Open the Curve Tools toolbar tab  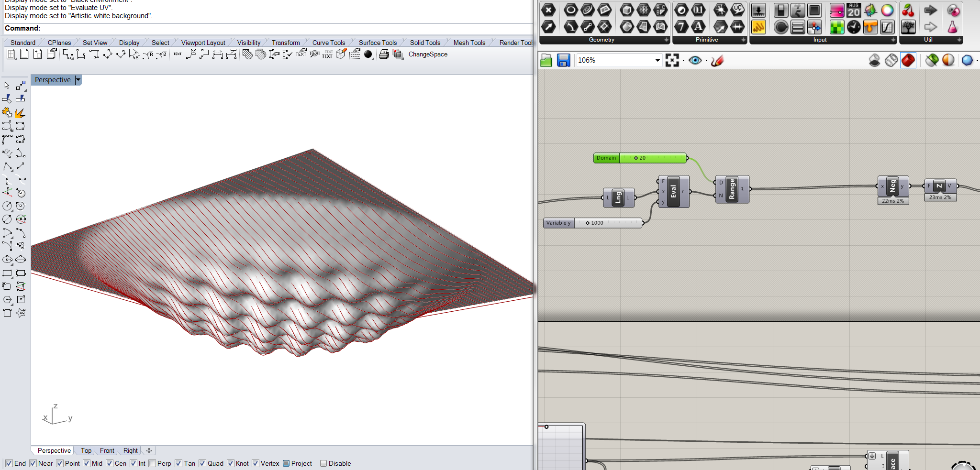coord(329,43)
